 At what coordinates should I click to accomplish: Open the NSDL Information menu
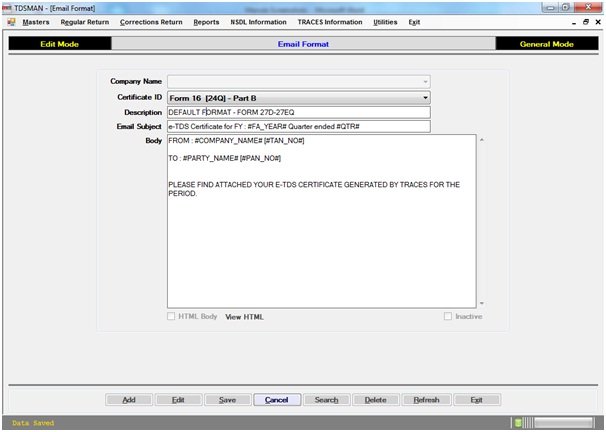click(x=259, y=22)
